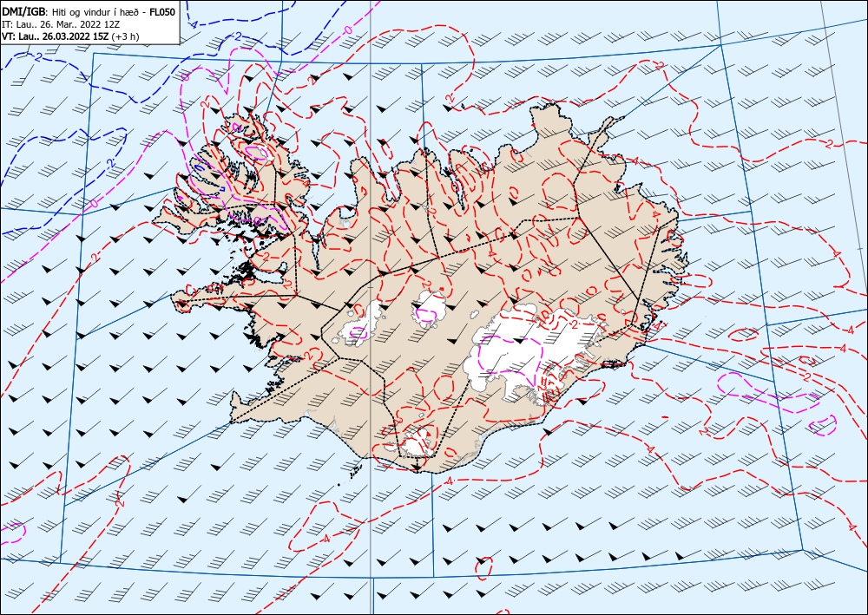Click the "VT: Lau.. 26.03.2022 15Z" valid time

pos(56,37)
